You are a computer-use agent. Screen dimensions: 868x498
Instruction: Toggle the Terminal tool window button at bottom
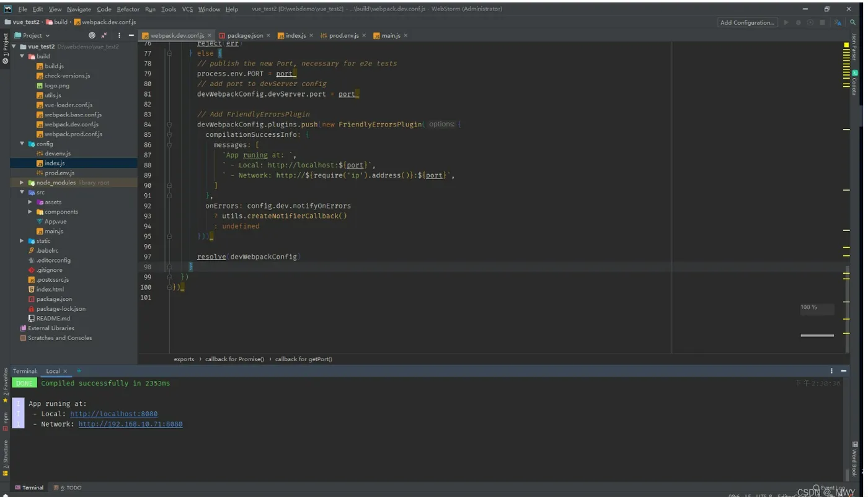point(29,487)
